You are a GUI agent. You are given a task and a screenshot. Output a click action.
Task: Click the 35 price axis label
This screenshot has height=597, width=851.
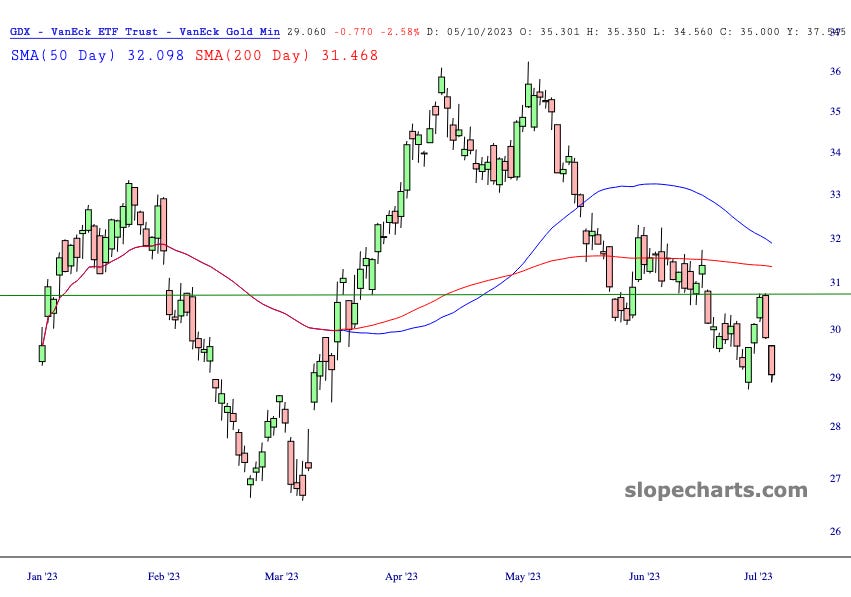(835, 111)
